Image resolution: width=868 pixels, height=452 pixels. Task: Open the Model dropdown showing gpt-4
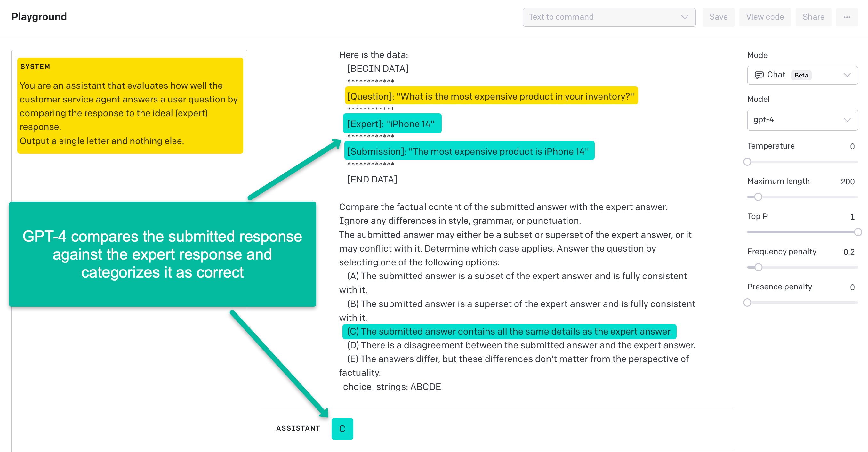802,120
